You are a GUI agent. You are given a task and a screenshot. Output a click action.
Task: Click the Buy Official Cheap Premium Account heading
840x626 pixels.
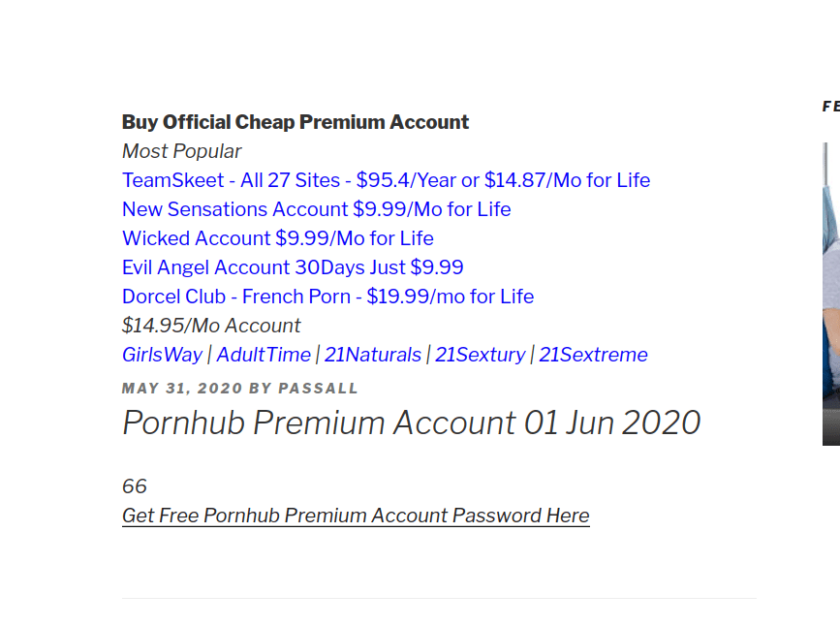[296, 122]
